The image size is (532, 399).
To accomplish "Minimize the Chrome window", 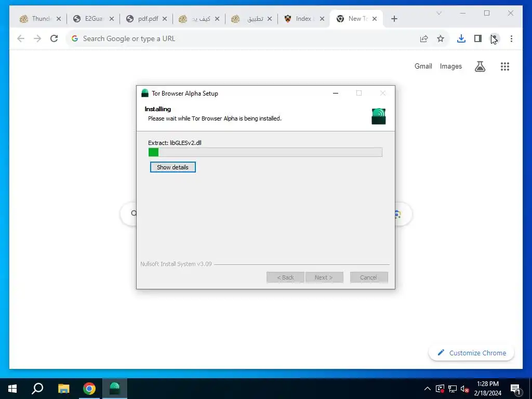I will click(x=462, y=13).
